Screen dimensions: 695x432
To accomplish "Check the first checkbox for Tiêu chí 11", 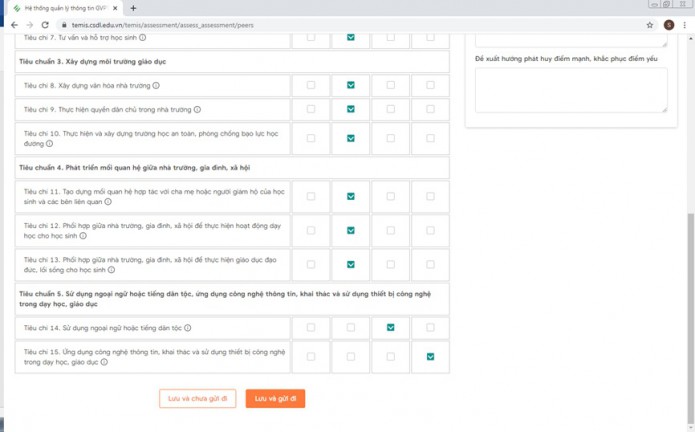I will click(x=310, y=196).
